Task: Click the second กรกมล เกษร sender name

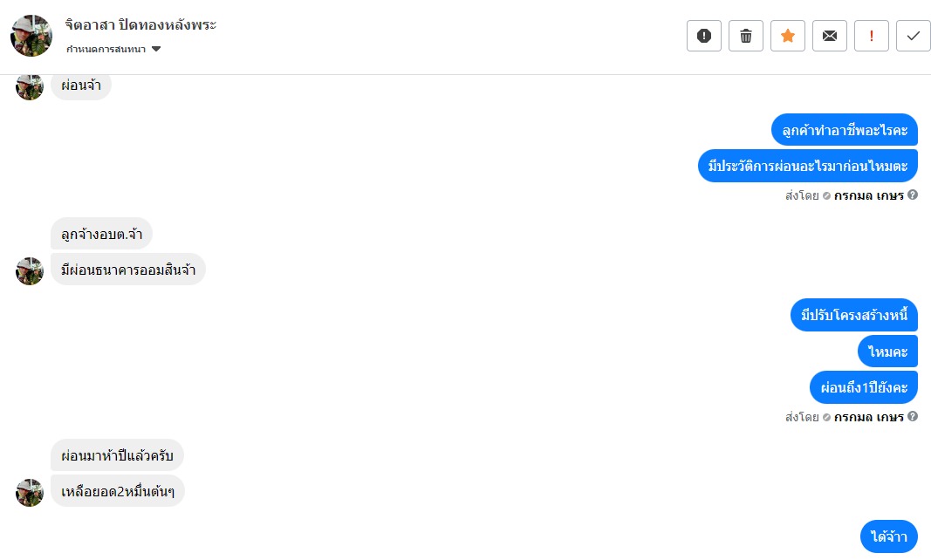Action: (x=868, y=417)
